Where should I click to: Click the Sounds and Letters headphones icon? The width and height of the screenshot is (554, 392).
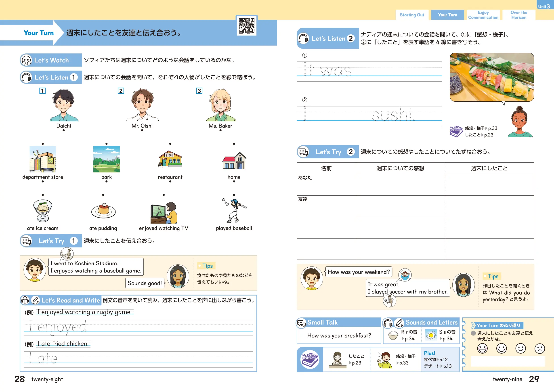[388, 323]
